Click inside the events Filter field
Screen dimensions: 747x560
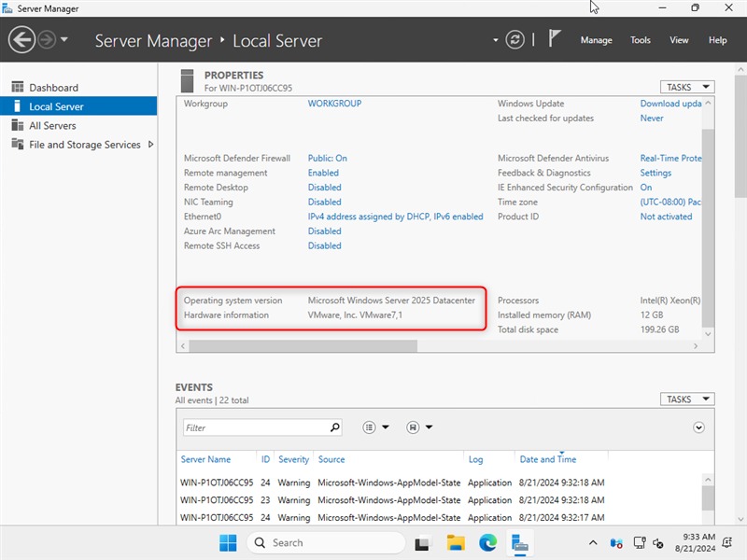click(252, 427)
